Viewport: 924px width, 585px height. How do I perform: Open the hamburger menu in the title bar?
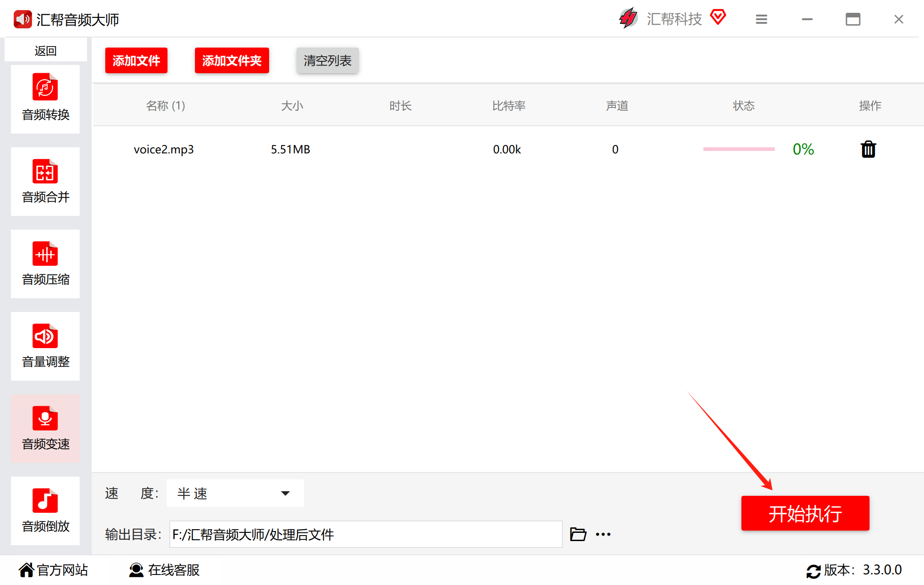pyautogui.click(x=762, y=19)
